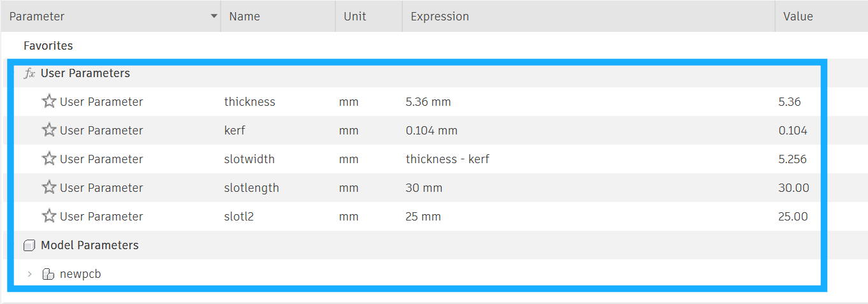
Task: Click the newpcb component icon
Action: point(48,274)
